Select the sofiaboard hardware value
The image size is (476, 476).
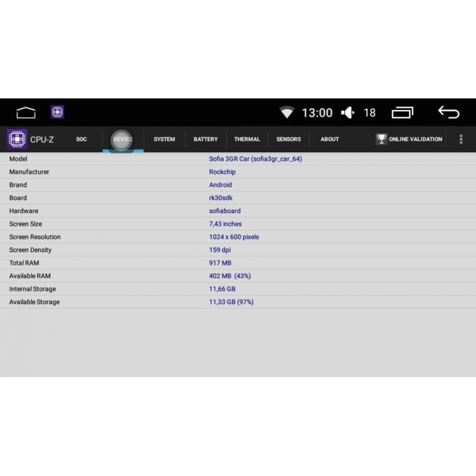point(225,211)
